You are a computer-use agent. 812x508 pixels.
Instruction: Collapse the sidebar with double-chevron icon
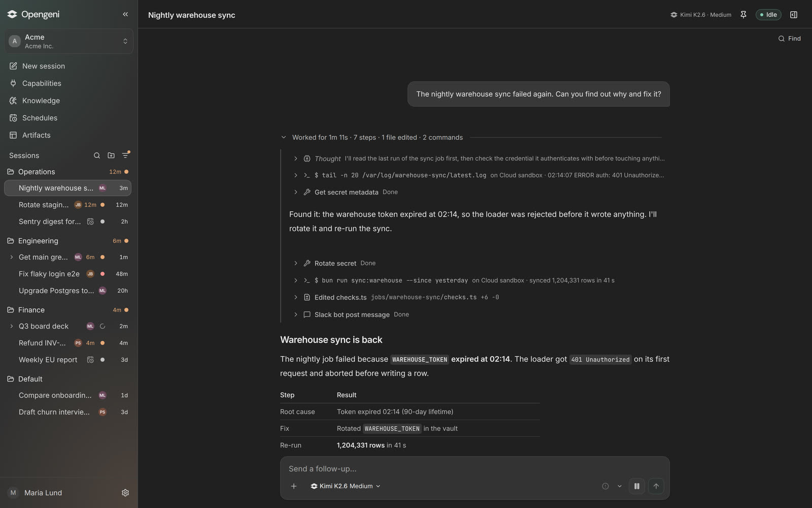[125, 14]
